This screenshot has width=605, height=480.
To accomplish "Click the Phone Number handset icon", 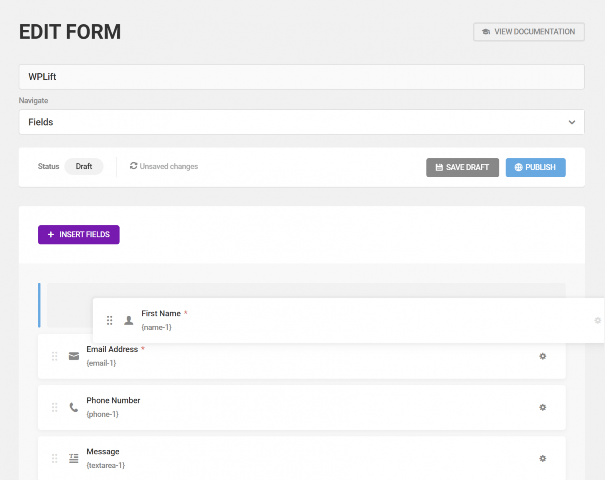I will click(74, 407).
